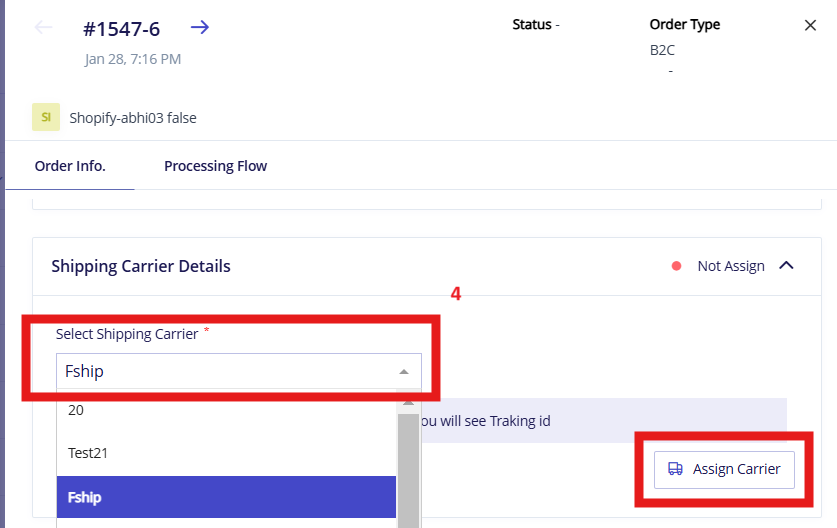Click the order number #1547-6
837x528 pixels.
(x=122, y=29)
